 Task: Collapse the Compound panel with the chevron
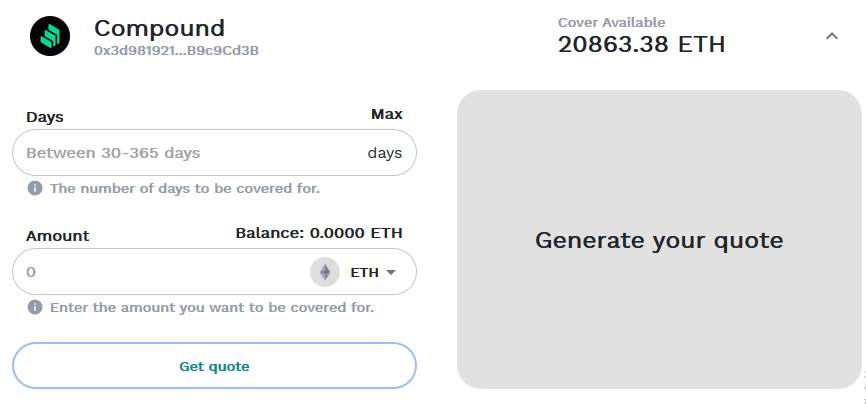pyautogui.click(x=832, y=36)
